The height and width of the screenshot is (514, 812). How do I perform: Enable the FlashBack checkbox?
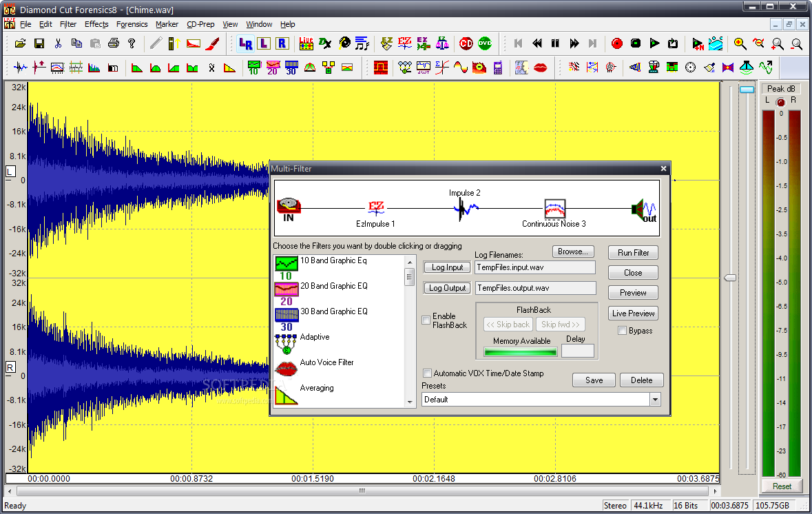(x=426, y=320)
